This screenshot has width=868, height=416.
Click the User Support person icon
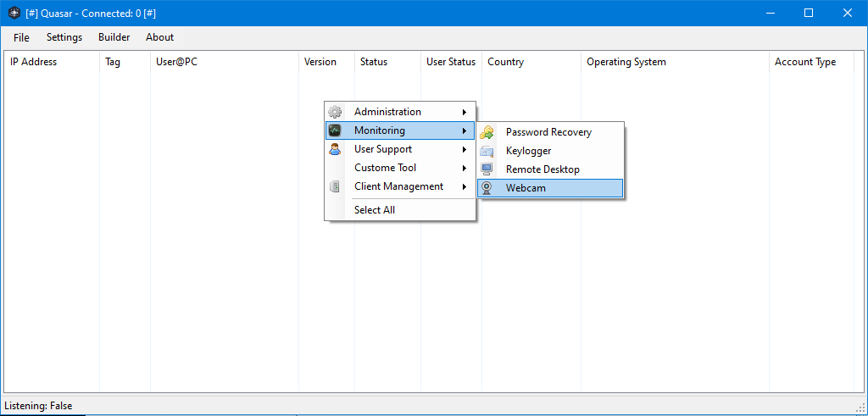click(x=335, y=149)
